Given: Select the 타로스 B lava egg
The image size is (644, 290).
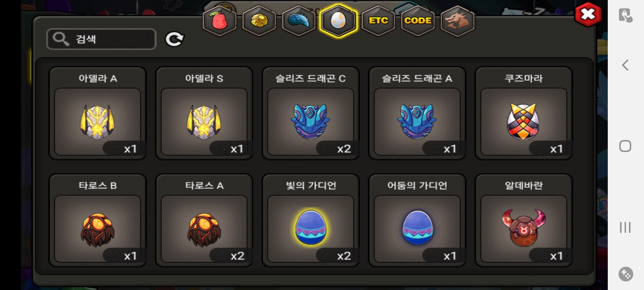Looking at the screenshot, I should pyautogui.click(x=97, y=220).
